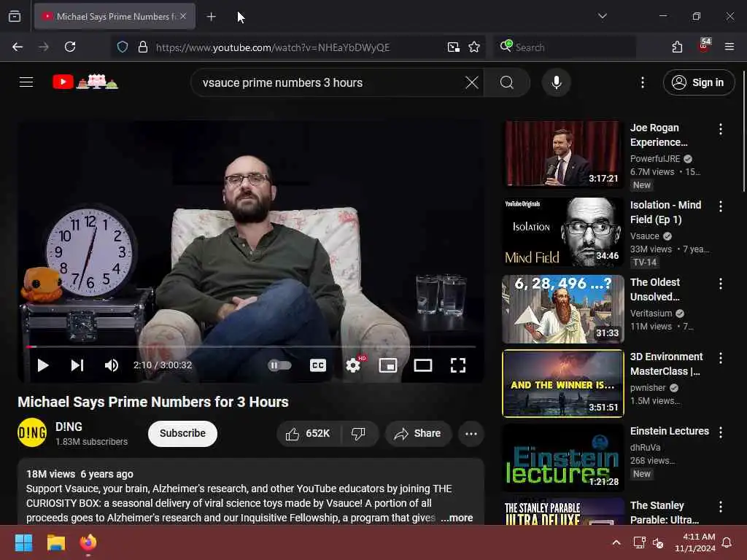Skip to the next video

tap(77, 365)
